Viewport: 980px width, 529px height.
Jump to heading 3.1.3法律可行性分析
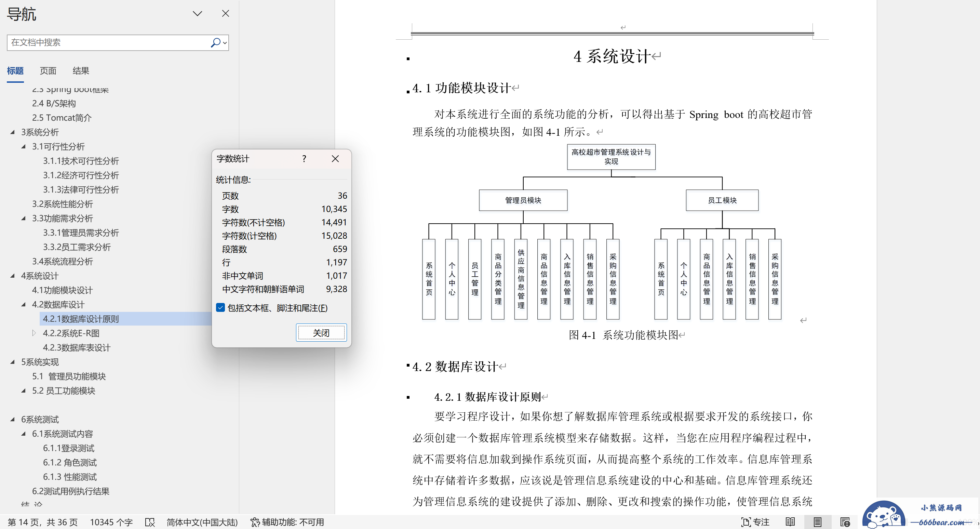pos(81,189)
